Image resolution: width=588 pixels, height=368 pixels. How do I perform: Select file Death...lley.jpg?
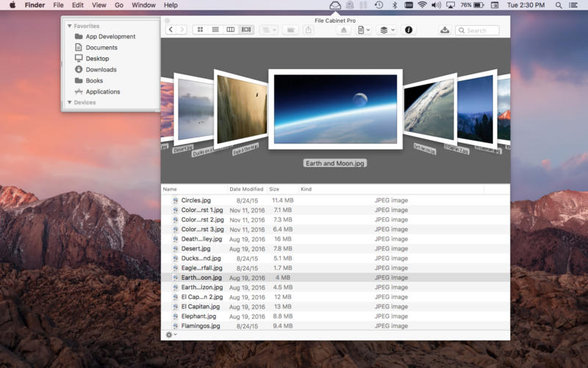(335, 238)
